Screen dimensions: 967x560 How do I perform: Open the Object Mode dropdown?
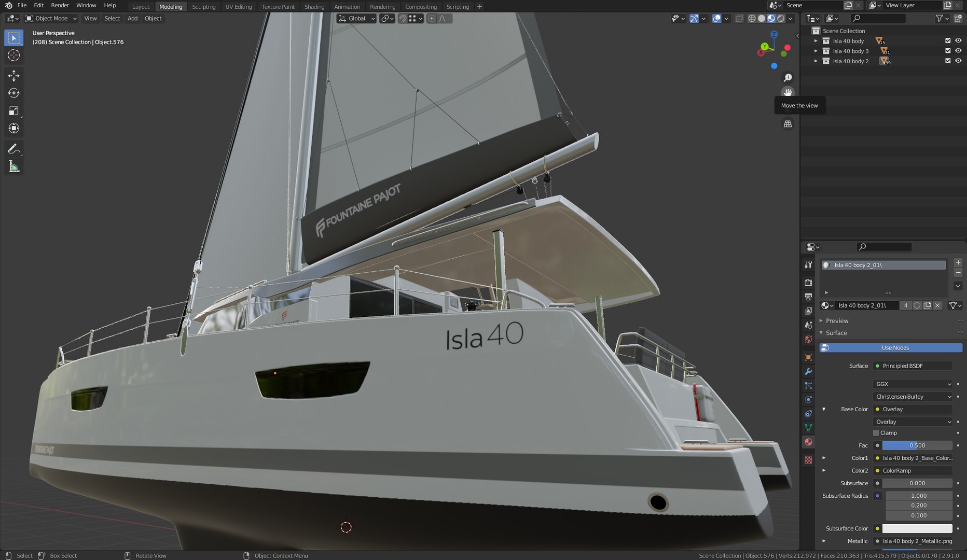51,19
